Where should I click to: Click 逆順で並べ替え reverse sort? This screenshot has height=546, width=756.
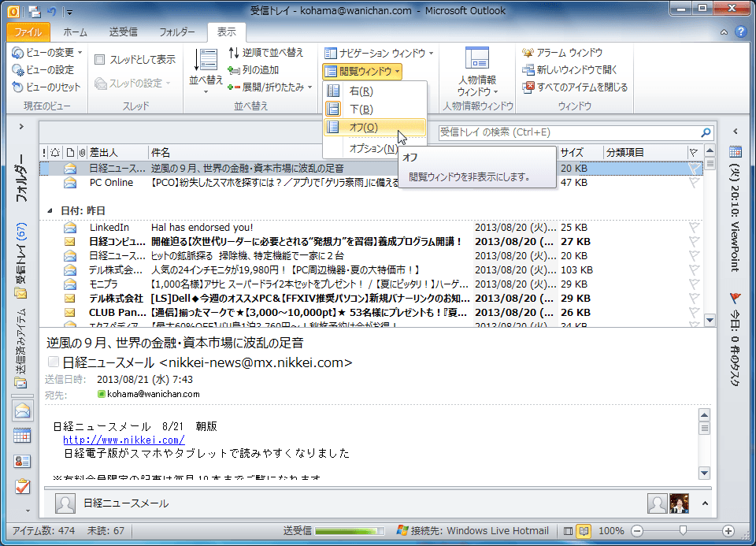[x=266, y=52]
